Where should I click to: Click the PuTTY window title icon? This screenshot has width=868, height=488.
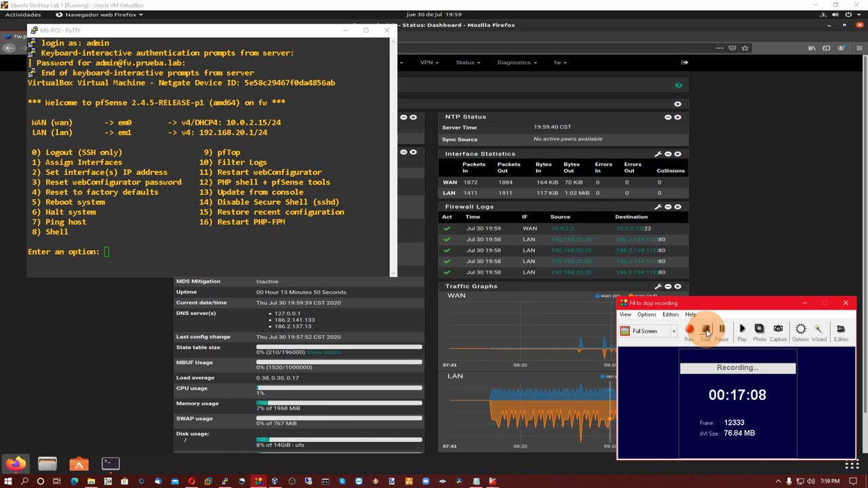click(x=34, y=30)
